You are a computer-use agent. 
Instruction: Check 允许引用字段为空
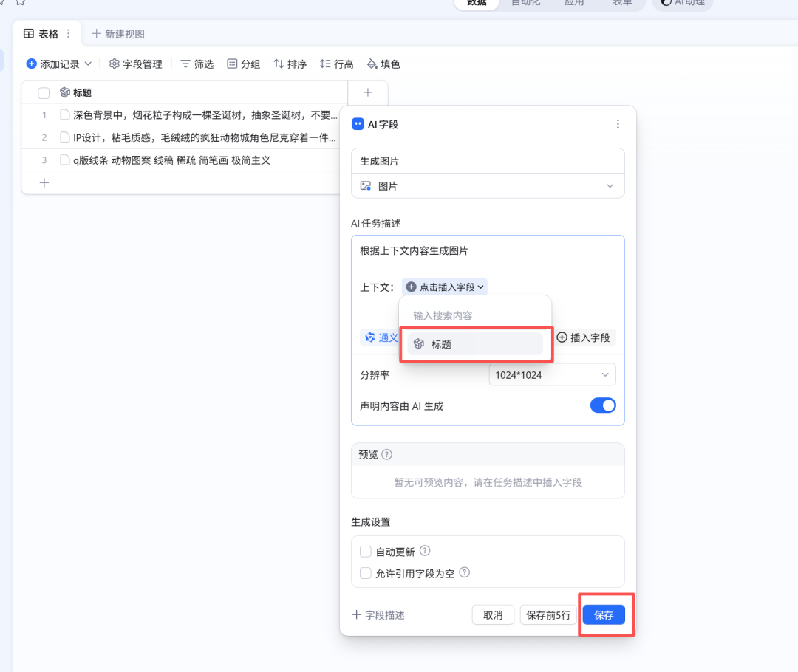coord(366,573)
